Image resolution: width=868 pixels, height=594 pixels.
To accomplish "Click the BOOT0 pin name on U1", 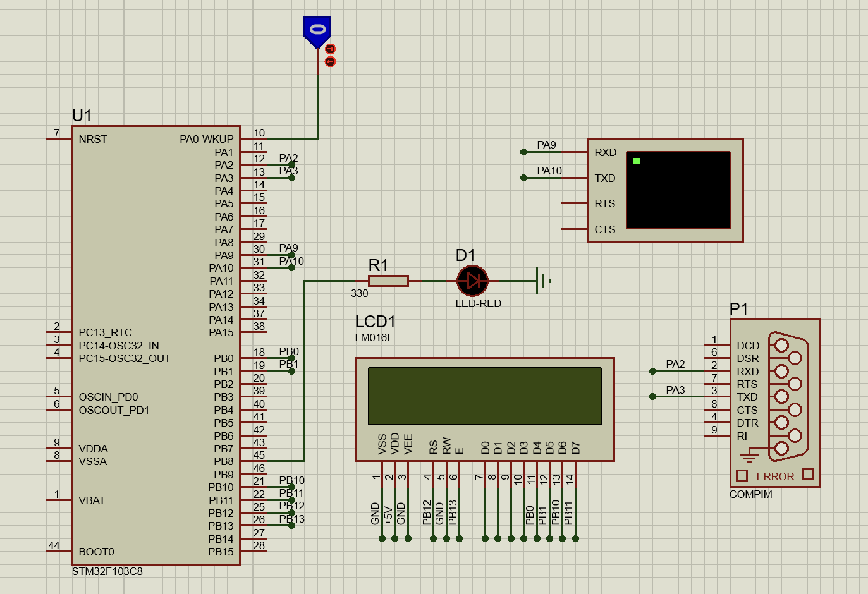I will (x=96, y=552).
